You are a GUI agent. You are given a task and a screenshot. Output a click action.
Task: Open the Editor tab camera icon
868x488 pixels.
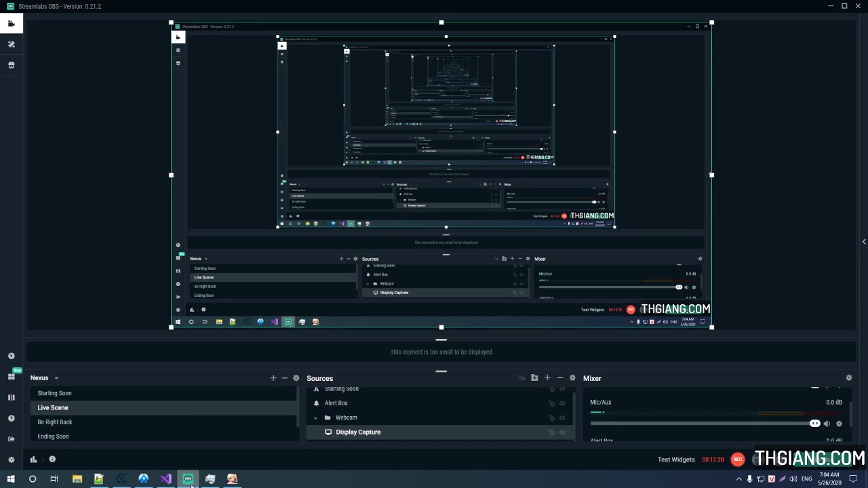pos(11,24)
